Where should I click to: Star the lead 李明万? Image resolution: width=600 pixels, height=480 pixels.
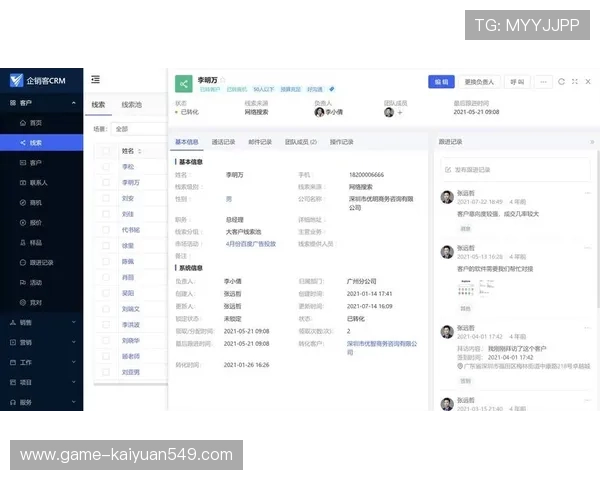[x=223, y=80]
